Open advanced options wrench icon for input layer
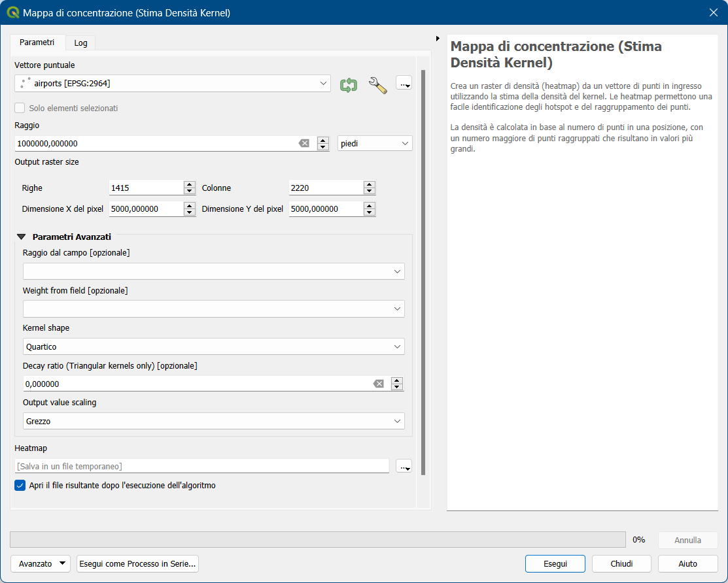The height and width of the screenshot is (583, 728). pyautogui.click(x=377, y=85)
